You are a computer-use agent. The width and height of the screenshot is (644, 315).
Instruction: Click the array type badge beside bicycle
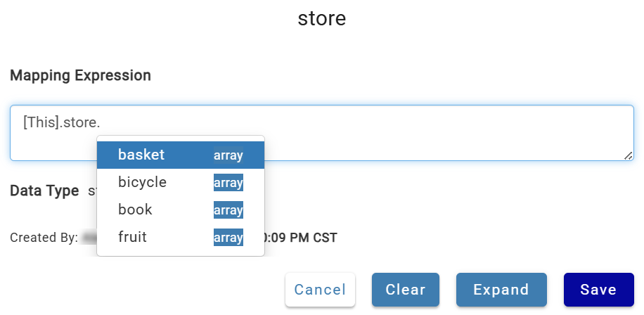[228, 182]
